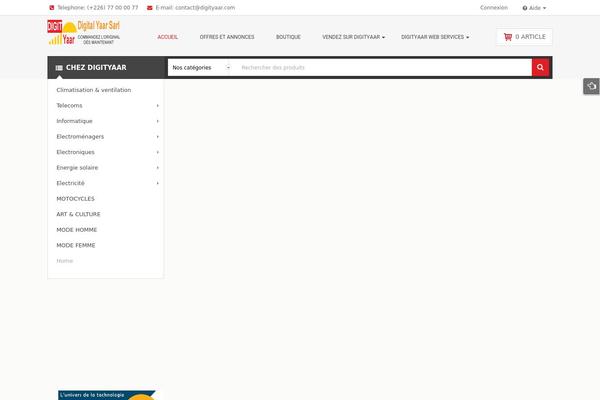
Task: Click the L'univers de la technologie banner
Action: tap(107, 395)
